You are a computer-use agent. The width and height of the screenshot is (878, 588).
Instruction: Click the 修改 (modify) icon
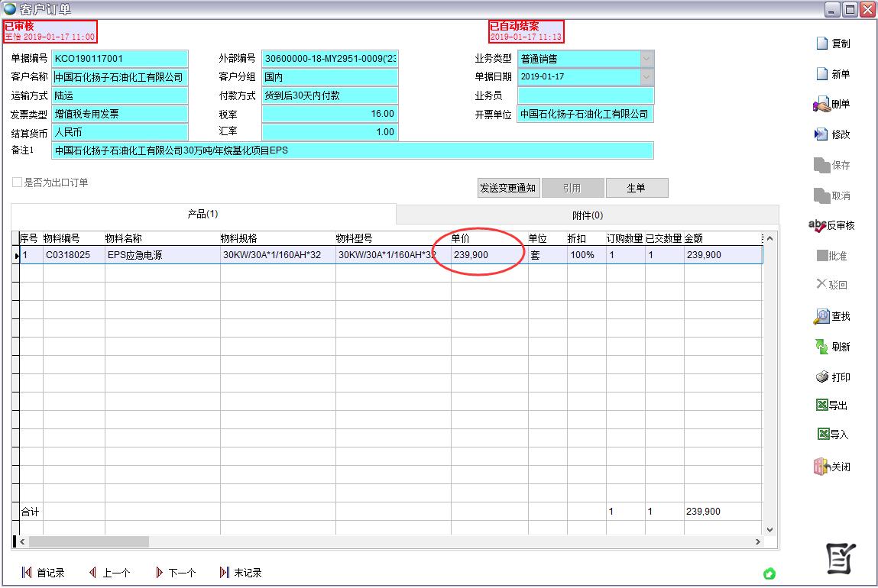tap(821, 134)
